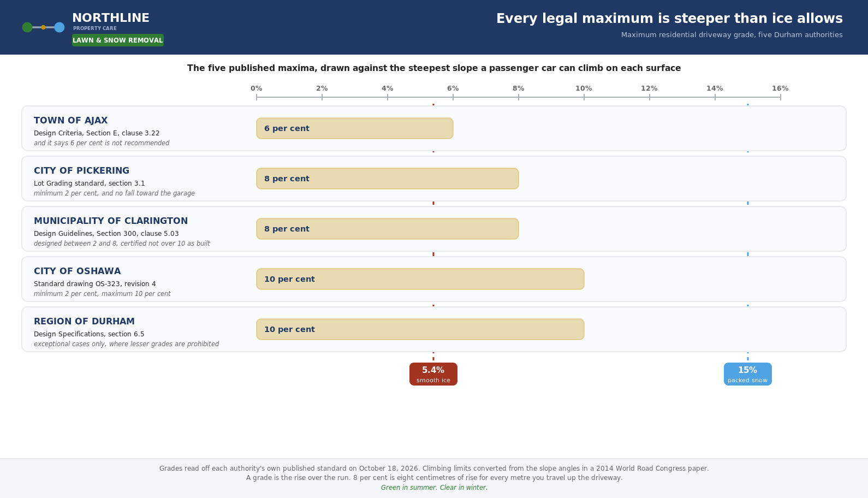Click 'designed between 2 and 8' note
The width and height of the screenshot is (868, 498).
click(x=122, y=244)
